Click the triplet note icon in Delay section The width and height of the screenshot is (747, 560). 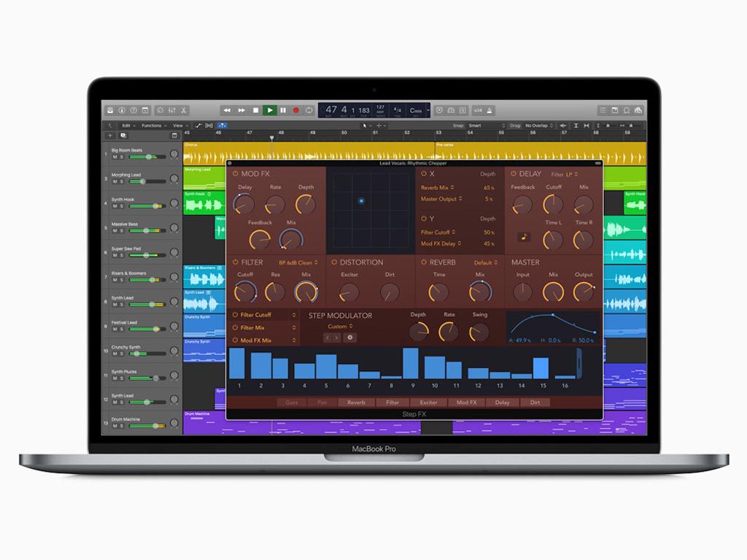click(x=525, y=236)
